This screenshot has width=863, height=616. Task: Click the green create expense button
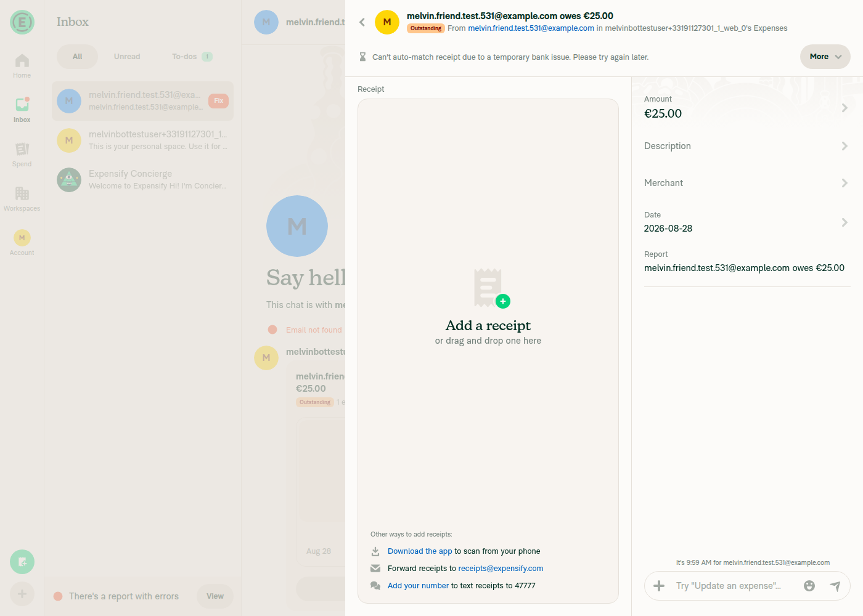click(x=22, y=562)
